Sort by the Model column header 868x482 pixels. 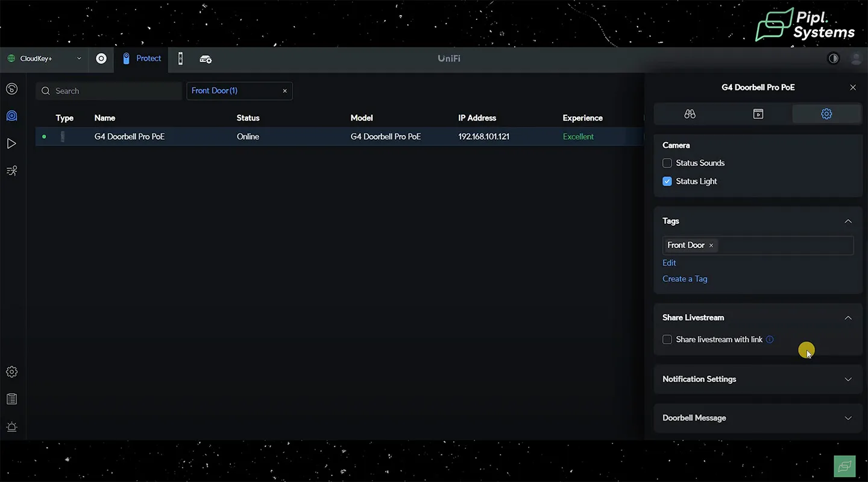click(362, 118)
